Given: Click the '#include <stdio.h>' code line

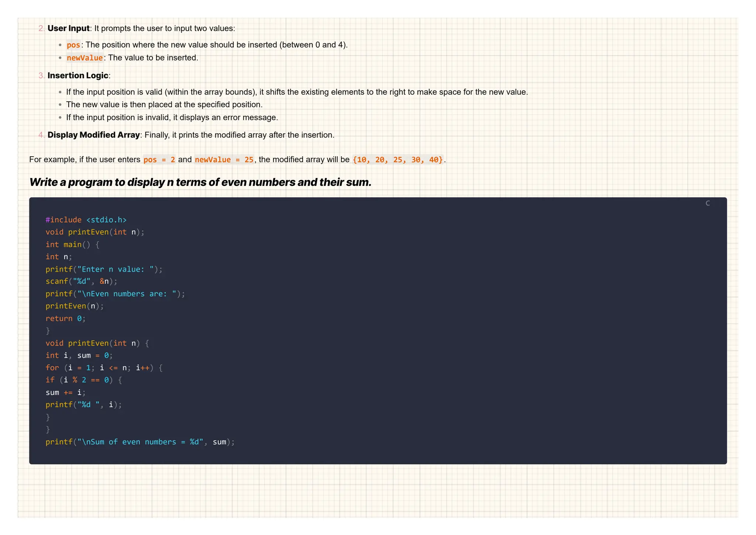Looking at the screenshot, I should point(86,220).
